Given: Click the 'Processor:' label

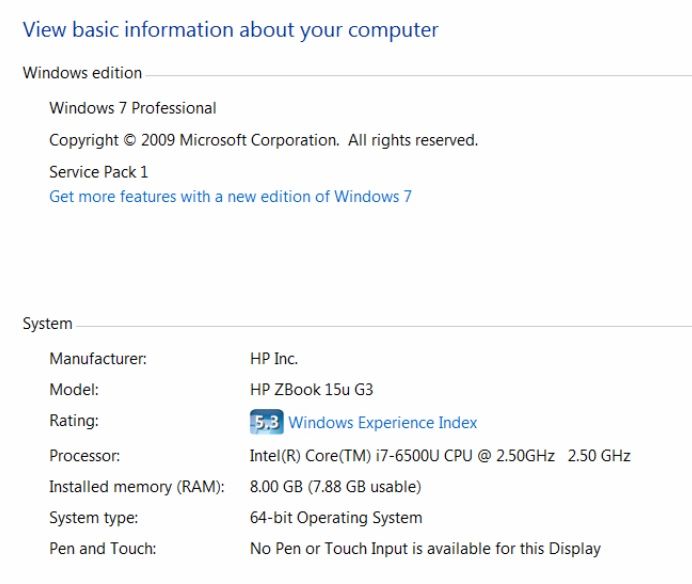Looking at the screenshot, I should (x=84, y=456).
